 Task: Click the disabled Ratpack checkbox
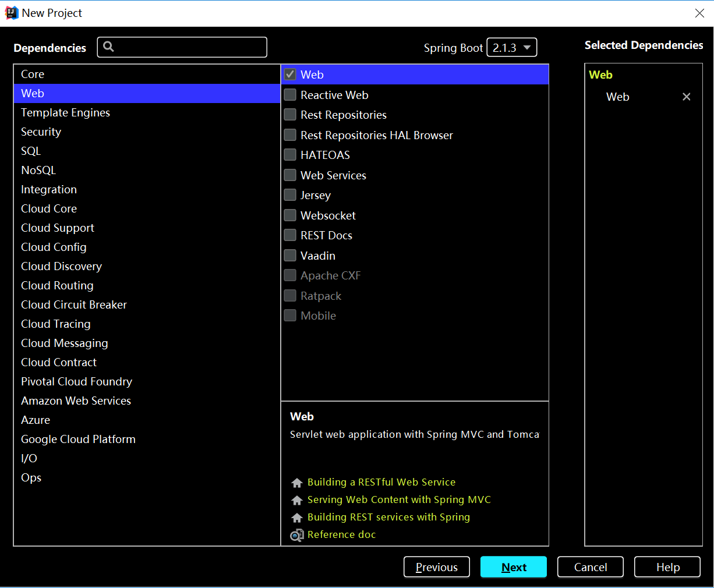click(x=290, y=296)
